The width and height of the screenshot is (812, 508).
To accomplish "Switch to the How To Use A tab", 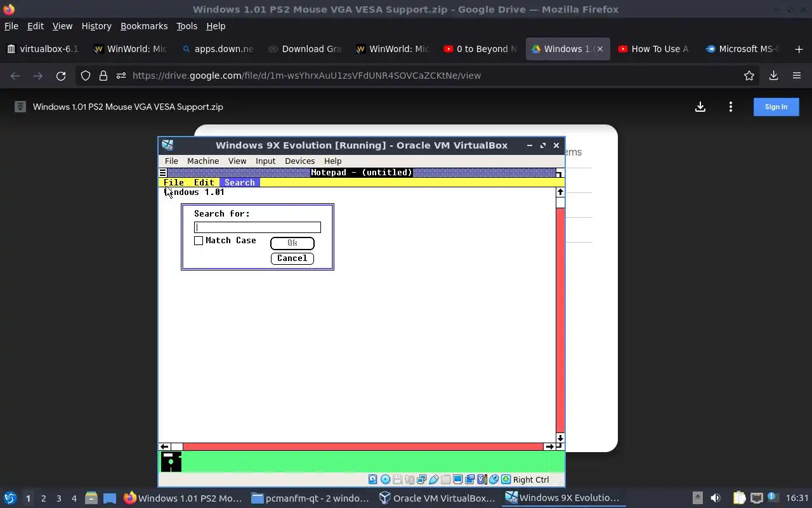I will point(654,49).
